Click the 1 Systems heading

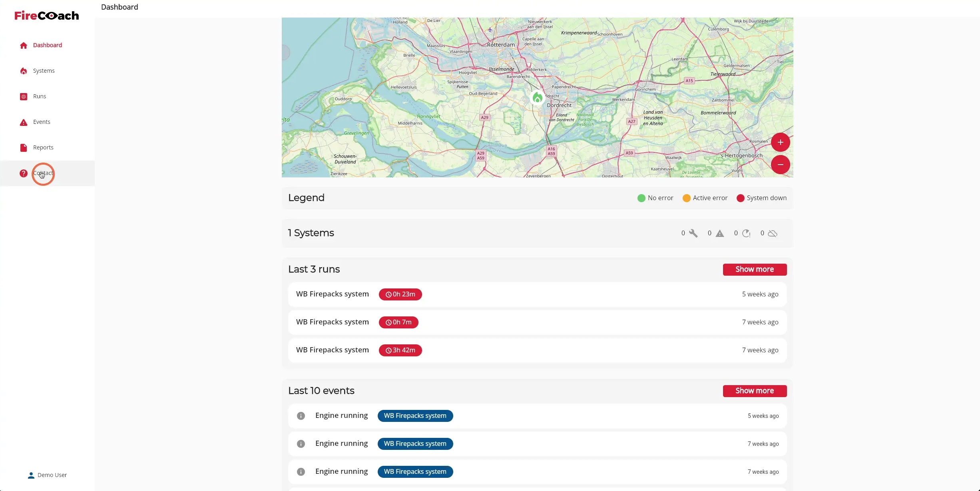(311, 233)
